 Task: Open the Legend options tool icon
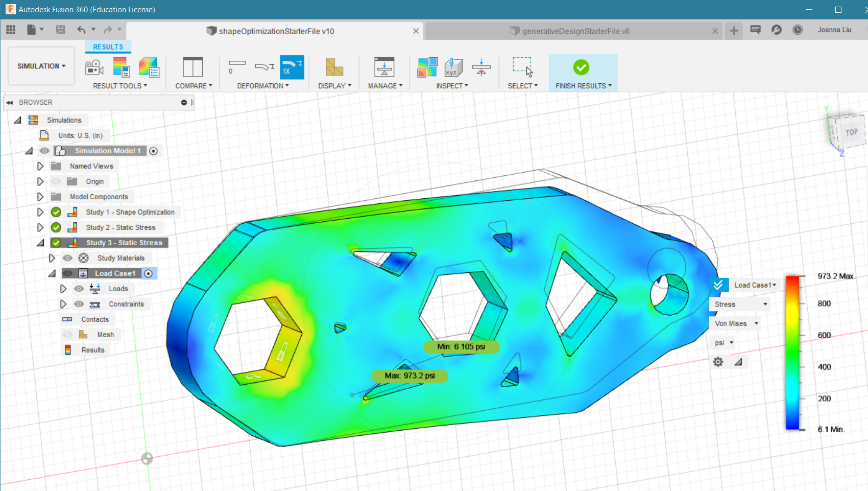click(122, 67)
